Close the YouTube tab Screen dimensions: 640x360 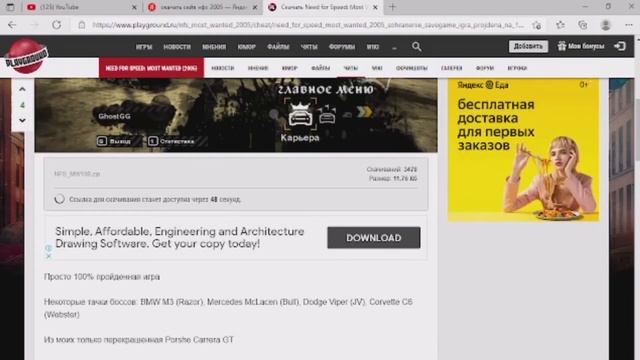tap(134, 7)
